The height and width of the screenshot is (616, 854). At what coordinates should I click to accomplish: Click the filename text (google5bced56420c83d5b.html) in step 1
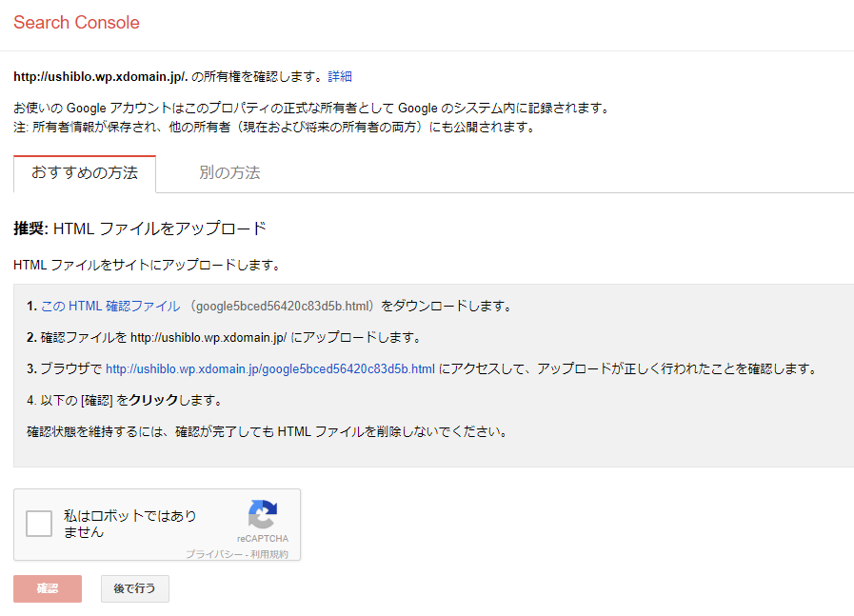[283, 306]
